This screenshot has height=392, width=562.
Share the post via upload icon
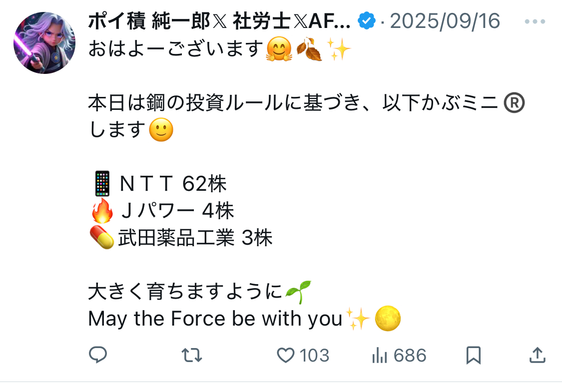(537, 355)
